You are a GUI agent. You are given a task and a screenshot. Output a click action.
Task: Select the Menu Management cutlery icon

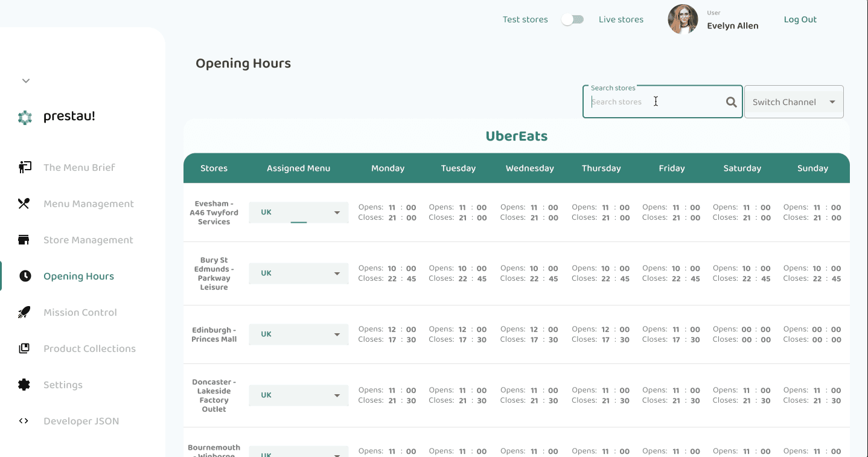24,203
